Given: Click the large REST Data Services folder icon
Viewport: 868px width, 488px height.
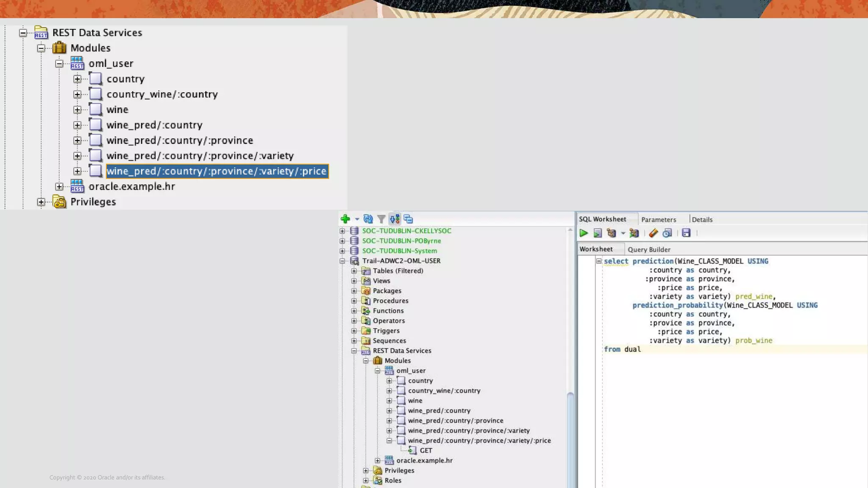Looking at the screenshot, I should click(41, 33).
